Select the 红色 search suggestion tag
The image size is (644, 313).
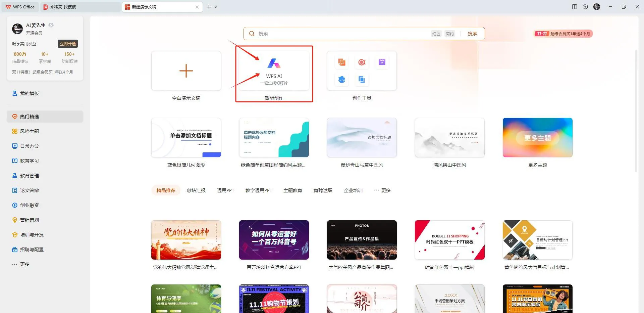click(436, 34)
